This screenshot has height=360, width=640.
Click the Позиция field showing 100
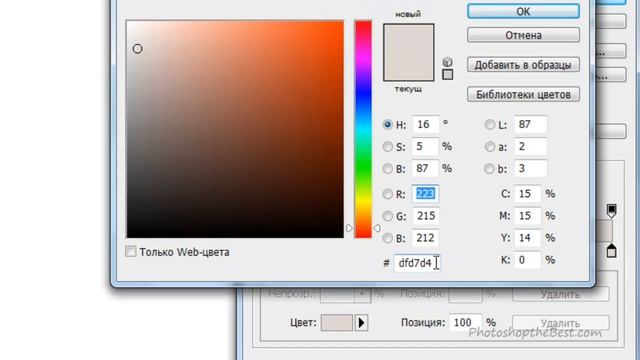(465, 322)
